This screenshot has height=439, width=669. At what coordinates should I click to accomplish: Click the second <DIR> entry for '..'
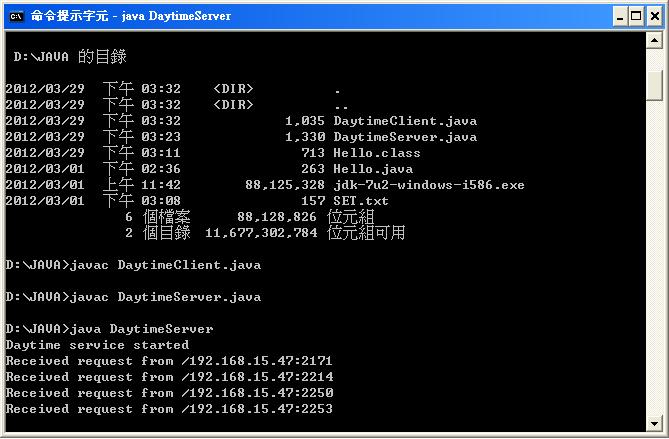pyautogui.click(x=233, y=105)
